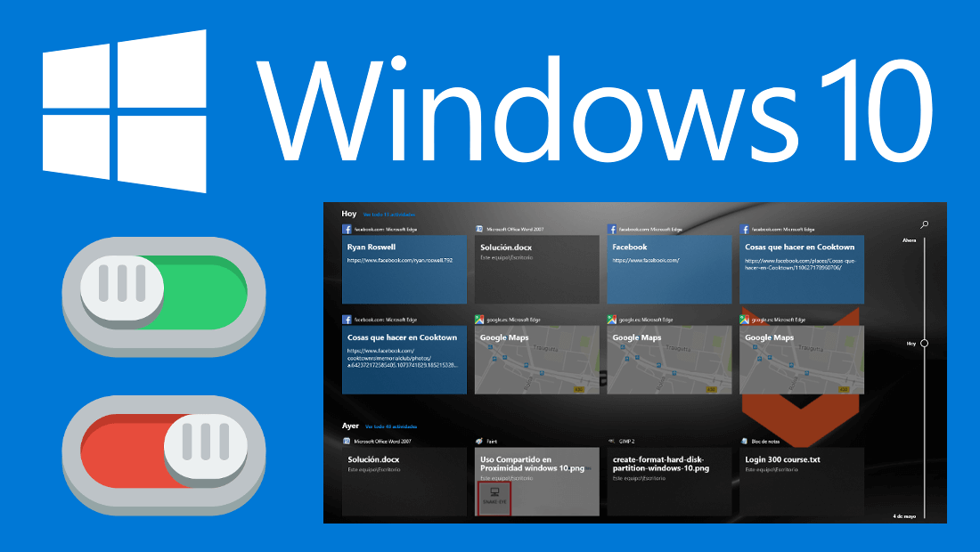Click Google Maps icon next to Cooktown photos card
The image size is (980, 552).
[479, 320]
